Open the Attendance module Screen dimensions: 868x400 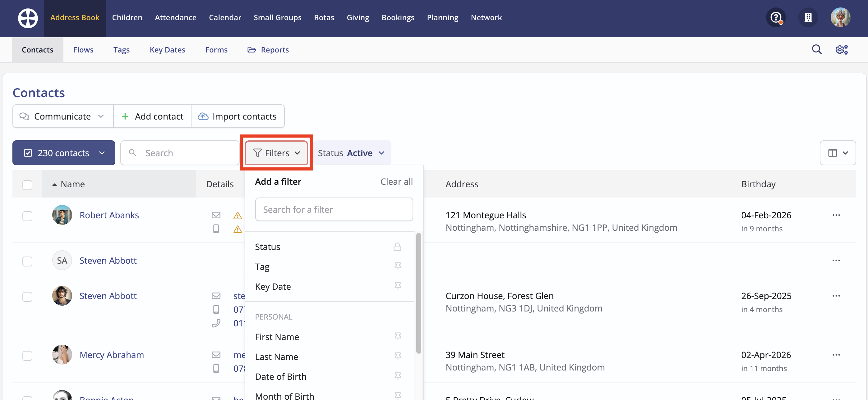point(176,17)
